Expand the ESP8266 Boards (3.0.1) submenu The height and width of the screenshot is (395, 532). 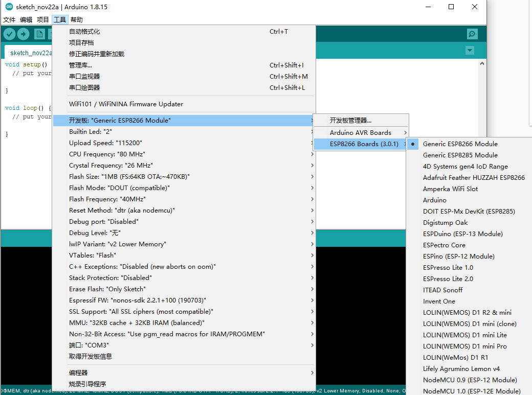361,144
